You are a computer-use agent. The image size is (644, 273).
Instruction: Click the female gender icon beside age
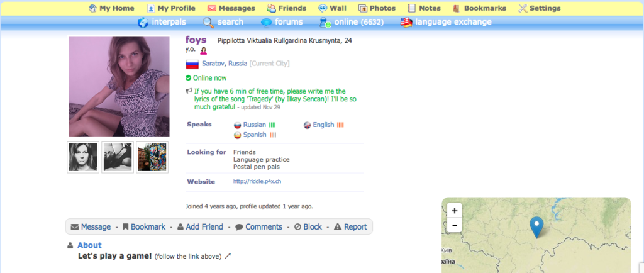pyautogui.click(x=203, y=50)
